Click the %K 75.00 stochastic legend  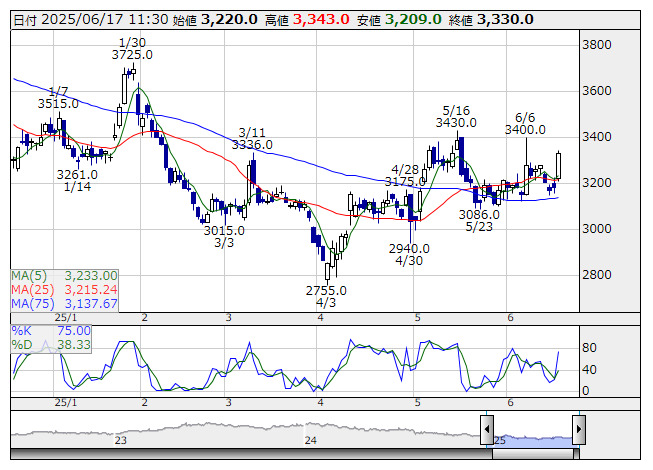click(51, 331)
